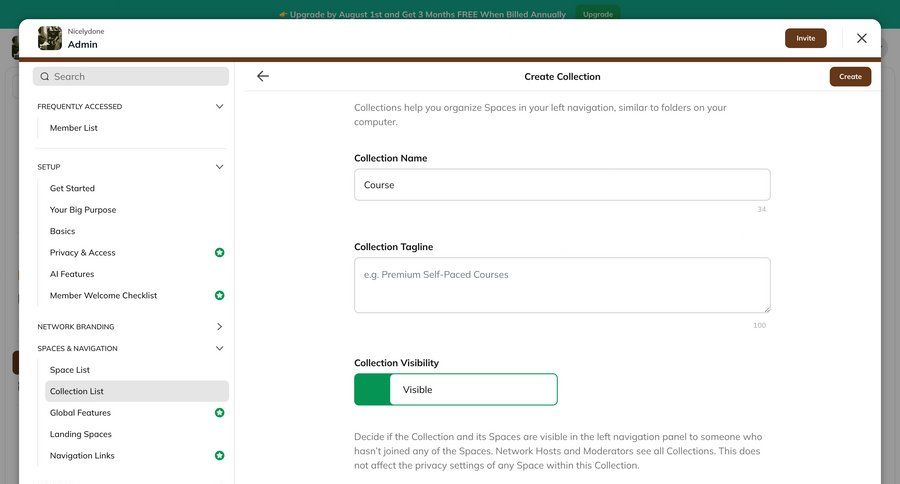Open the Space List menu item
900x484 pixels.
(70, 370)
